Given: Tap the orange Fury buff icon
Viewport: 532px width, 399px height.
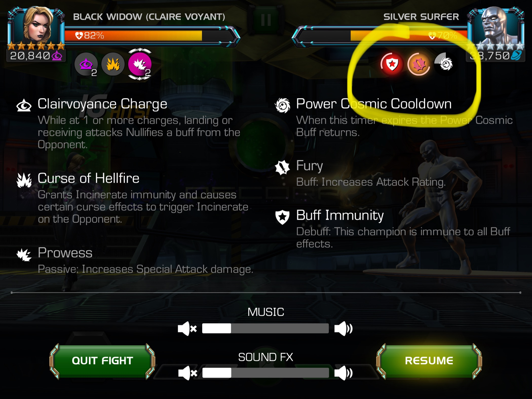Looking at the screenshot, I should pos(419,64).
